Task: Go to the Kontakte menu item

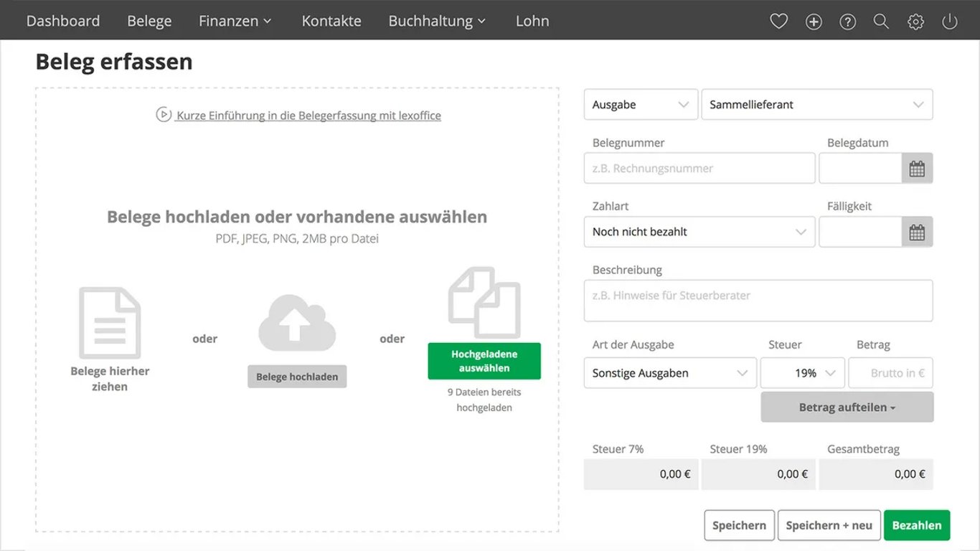Action: (331, 21)
